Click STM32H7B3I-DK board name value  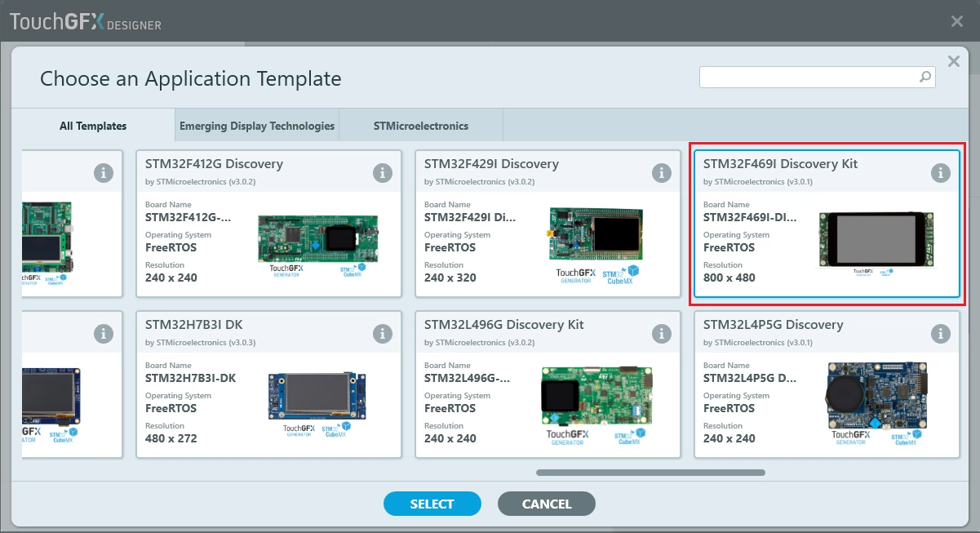click(x=191, y=378)
